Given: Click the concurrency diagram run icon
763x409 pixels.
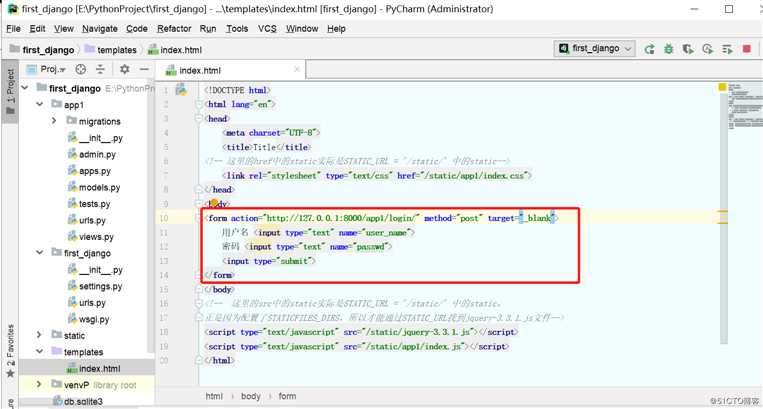Looking at the screenshot, I should 727,49.
